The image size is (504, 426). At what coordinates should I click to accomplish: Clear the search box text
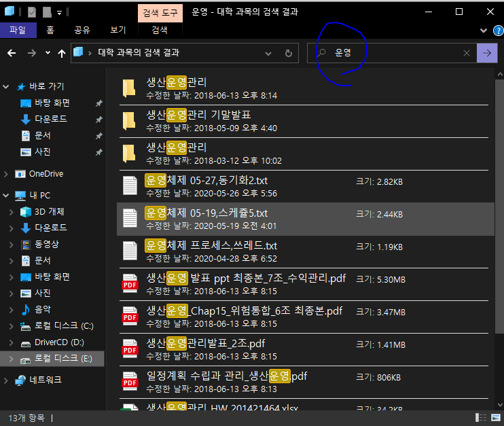[x=467, y=53]
